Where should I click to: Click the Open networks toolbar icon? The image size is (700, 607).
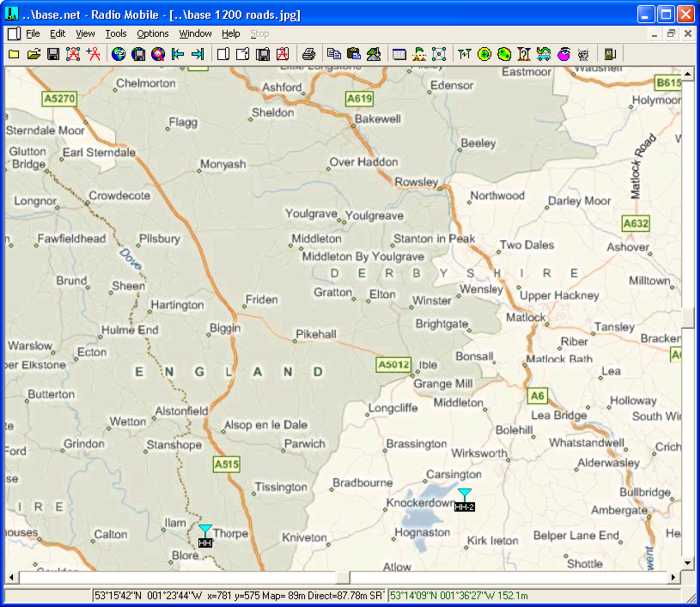pyautogui.click(x=33, y=54)
